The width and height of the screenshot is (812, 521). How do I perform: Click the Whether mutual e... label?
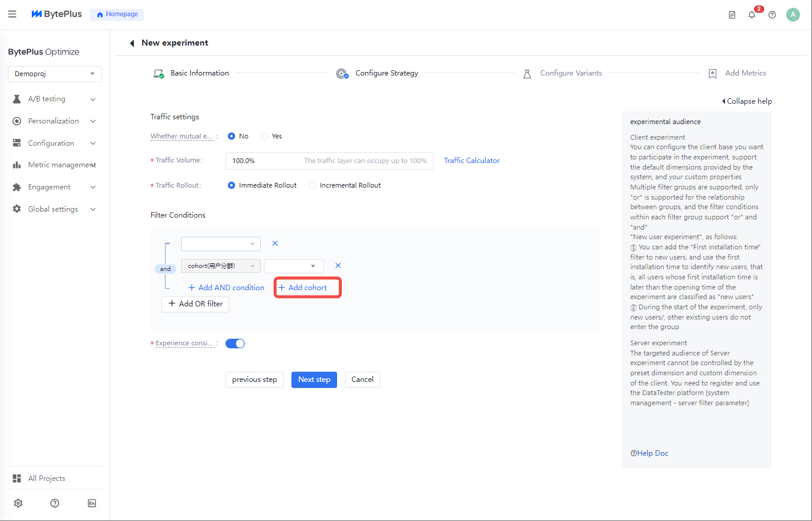pyautogui.click(x=181, y=137)
